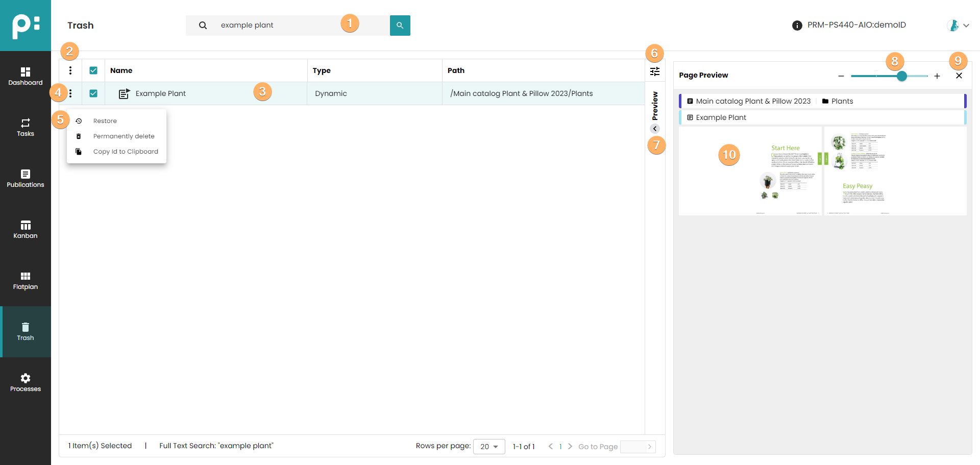Click the info icon beside PRM-PS440-AIO:demoID

coord(797,26)
